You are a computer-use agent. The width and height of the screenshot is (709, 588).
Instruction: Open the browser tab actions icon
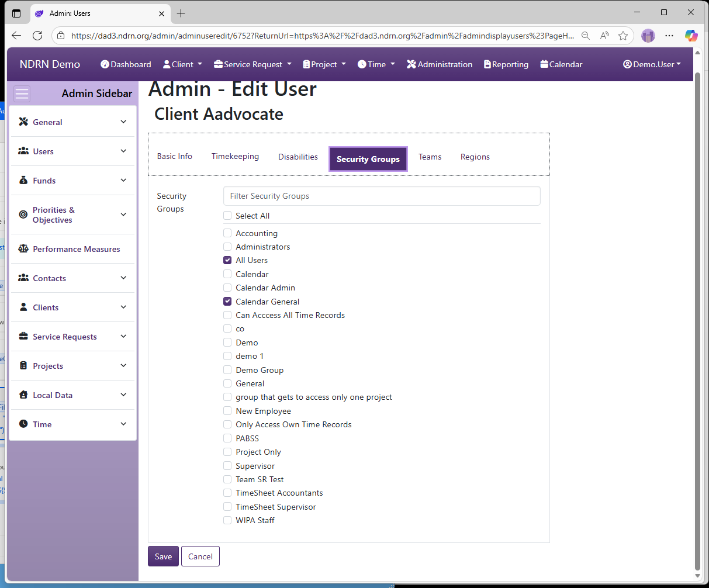16,13
